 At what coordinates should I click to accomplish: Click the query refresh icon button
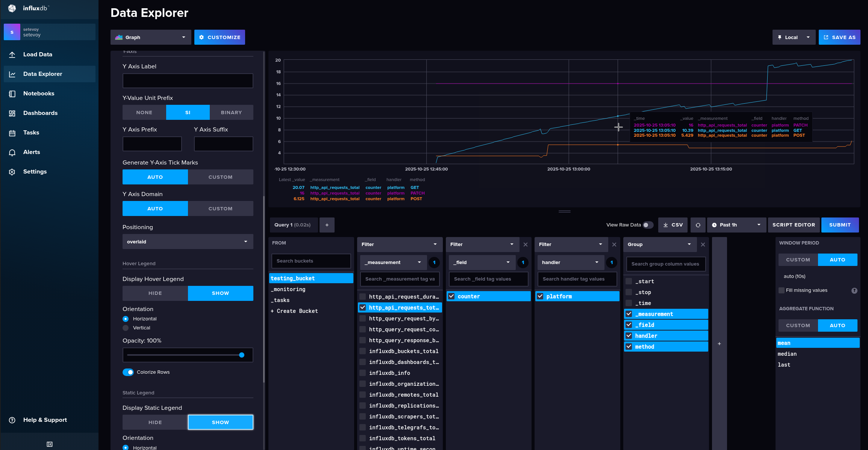coord(698,225)
